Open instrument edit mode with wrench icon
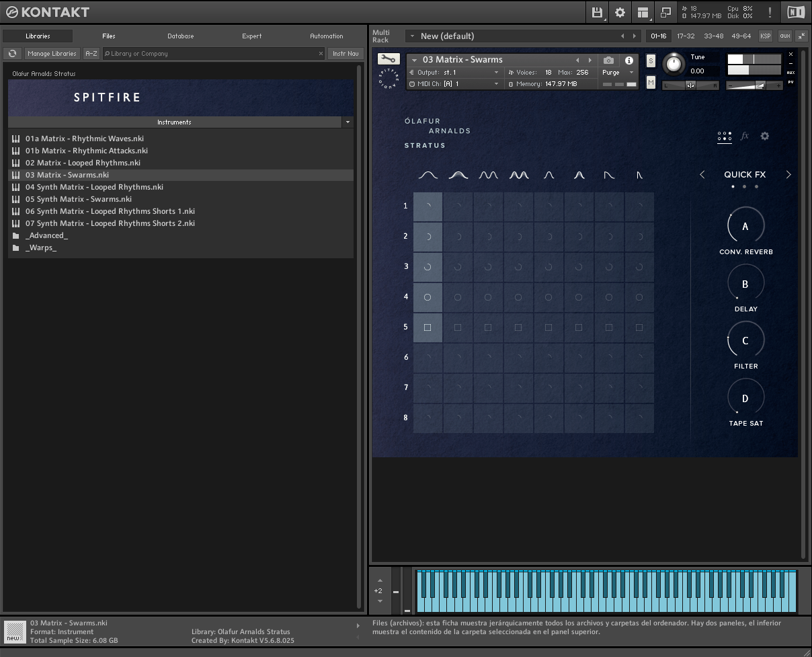 (x=389, y=59)
